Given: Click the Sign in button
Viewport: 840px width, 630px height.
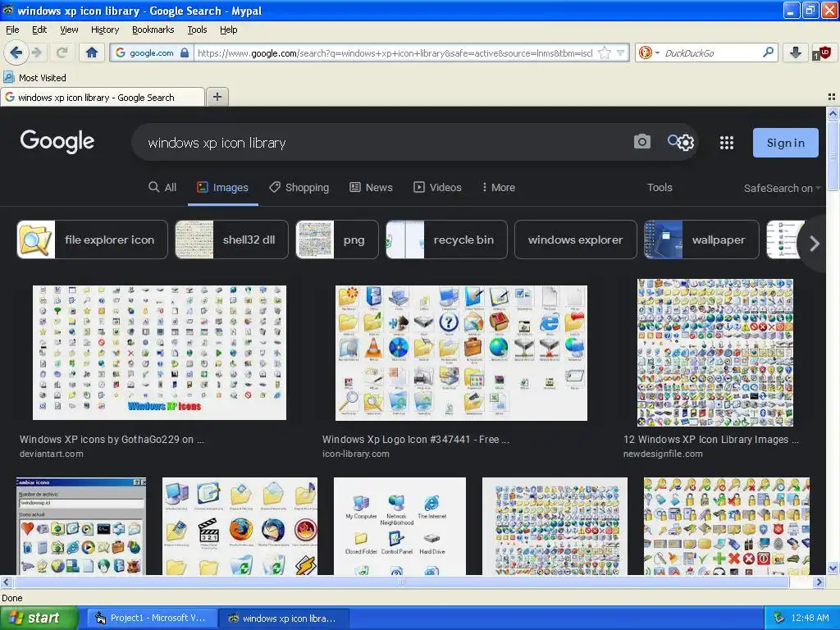Looking at the screenshot, I should tap(785, 143).
